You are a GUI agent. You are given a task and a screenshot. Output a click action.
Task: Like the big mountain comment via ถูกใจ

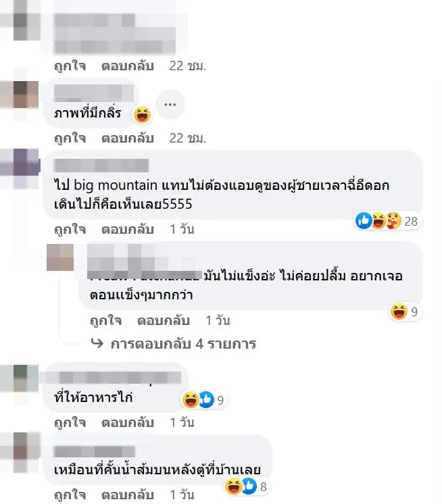[x=70, y=229]
